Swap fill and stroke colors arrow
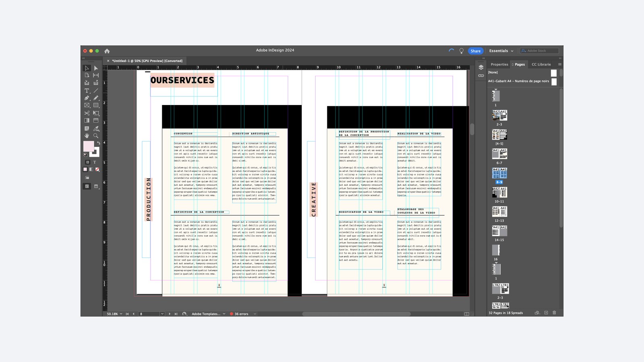 click(98, 143)
